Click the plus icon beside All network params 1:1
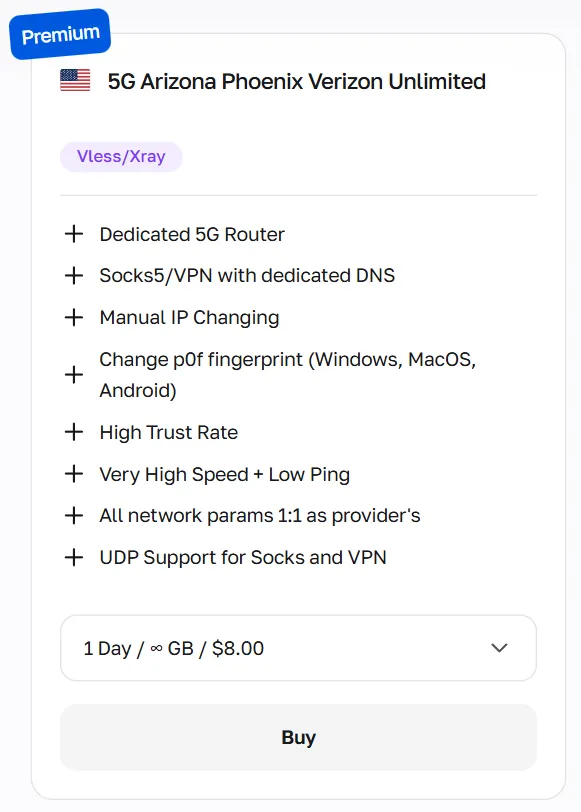581x812 pixels. click(74, 515)
